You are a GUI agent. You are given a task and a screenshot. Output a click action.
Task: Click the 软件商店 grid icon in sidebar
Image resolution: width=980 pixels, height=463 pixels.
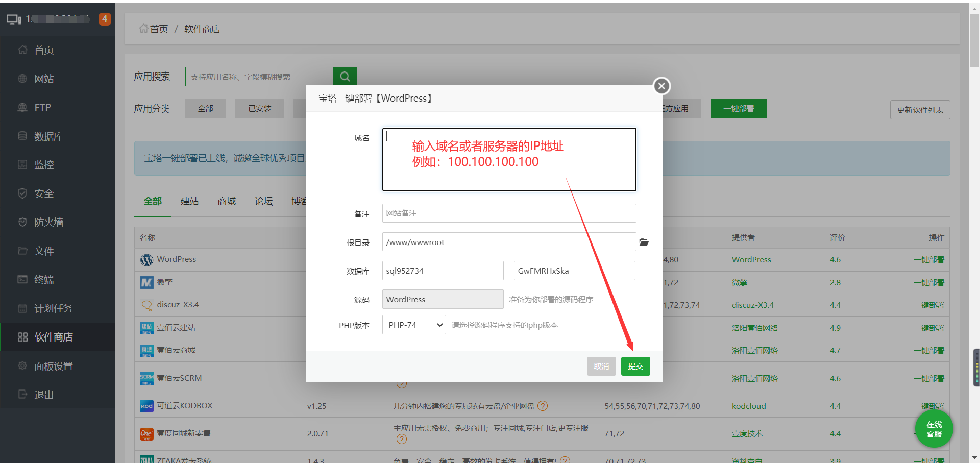point(22,337)
